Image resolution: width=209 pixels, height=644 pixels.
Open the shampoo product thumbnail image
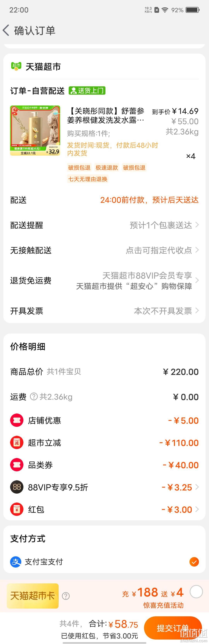click(35, 130)
